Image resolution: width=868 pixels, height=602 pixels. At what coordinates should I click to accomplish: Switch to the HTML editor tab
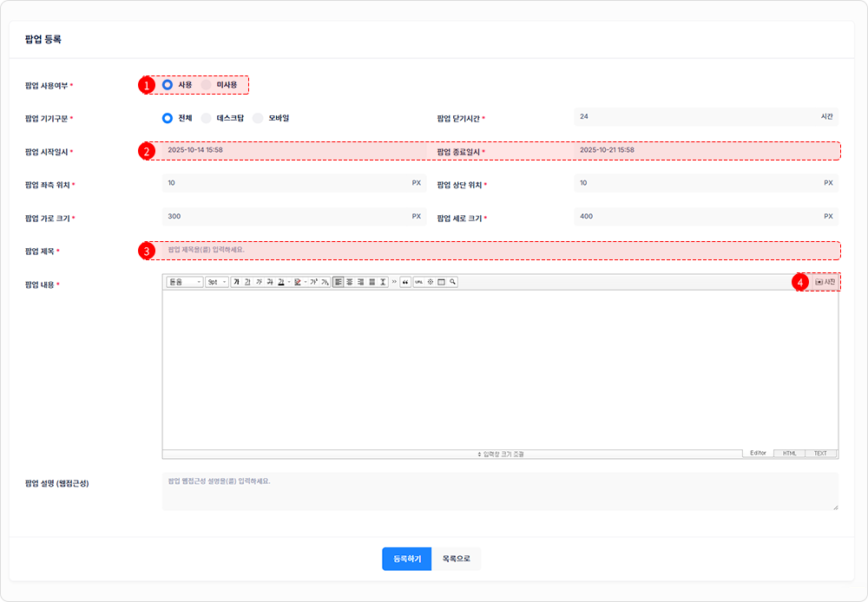click(x=789, y=453)
